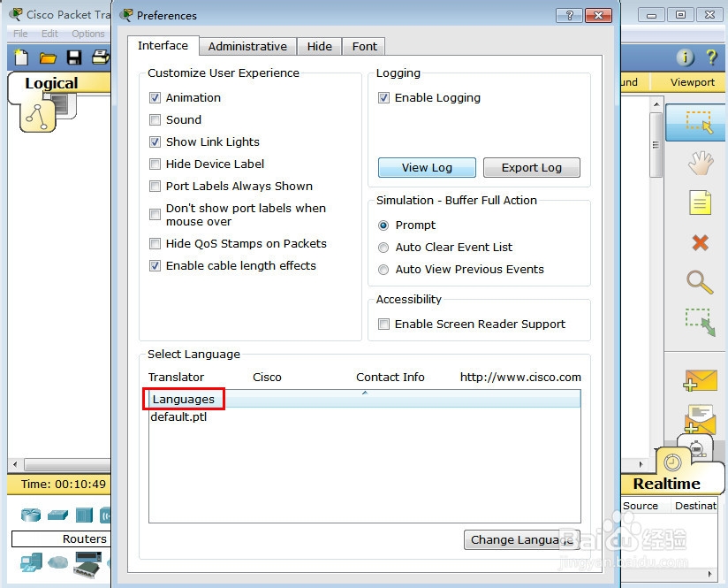Click the yellow question mark help icon
This screenshot has width=728, height=588.
(711, 57)
